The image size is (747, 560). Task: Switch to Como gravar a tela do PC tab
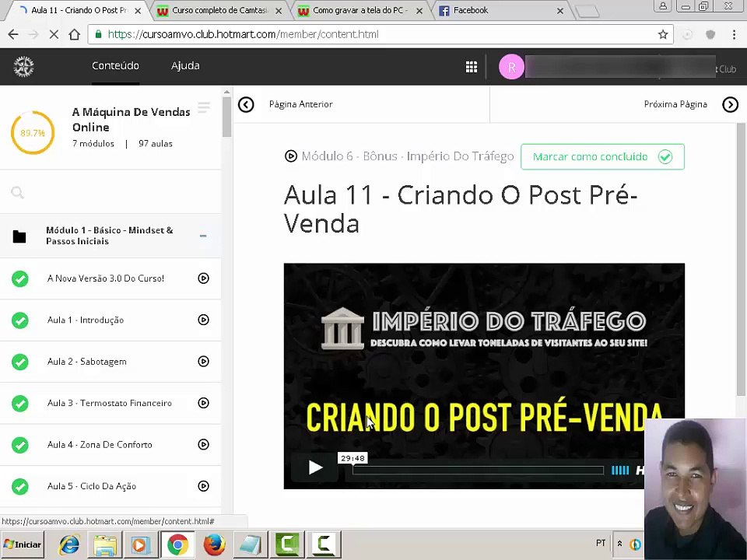click(359, 10)
